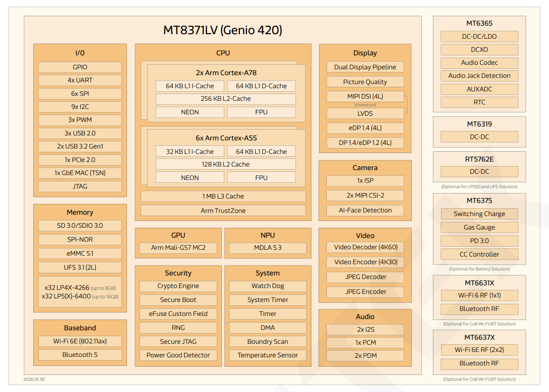Screen dimensions: 549x392
Task: Click the GPIO block in I/O section
Action: (80, 67)
